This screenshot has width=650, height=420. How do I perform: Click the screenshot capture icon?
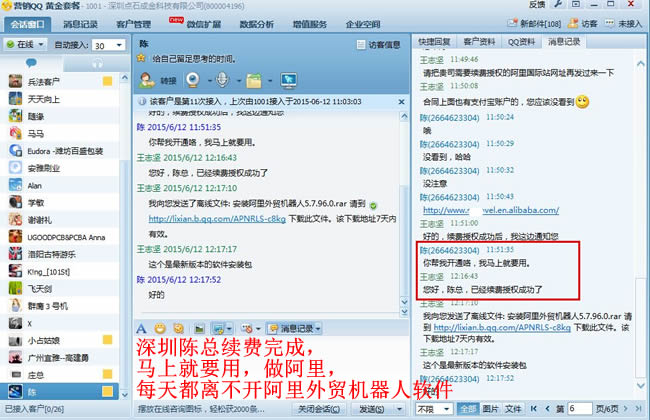point(218,329)
